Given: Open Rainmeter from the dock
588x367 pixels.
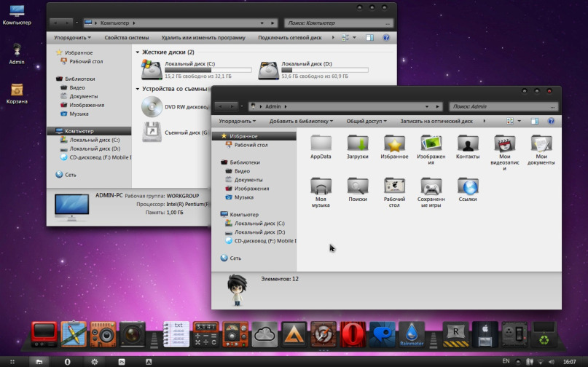Looking at the screenshot, I should click(x=412, y=334).
